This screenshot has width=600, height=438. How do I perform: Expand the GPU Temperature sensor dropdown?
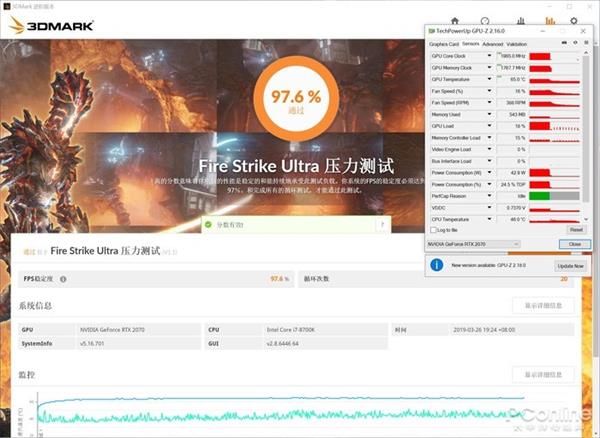490,79
